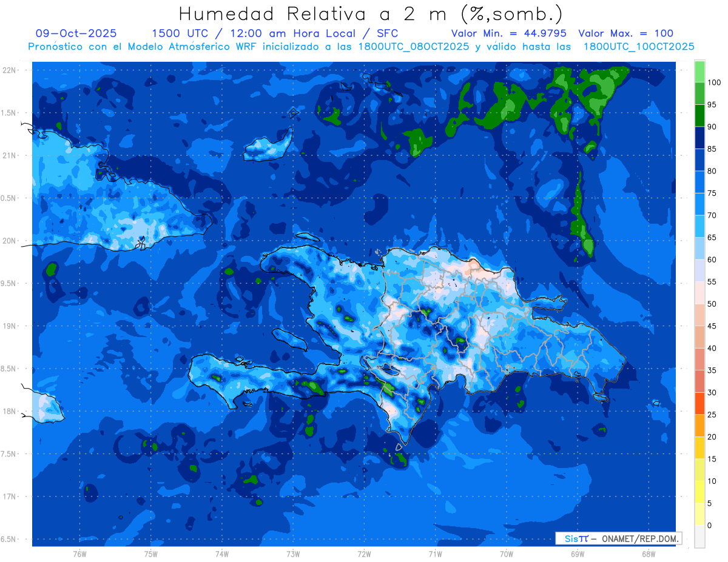
Task: Click the longitude label '71W'
Action: (435, 554)
